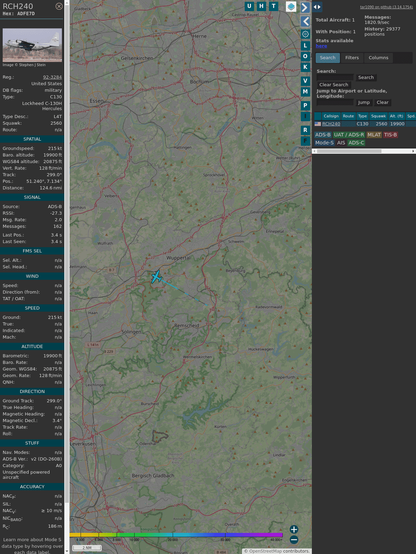Screen dimensions: 416x554
Task: Click the right-pointing chevron sidebar button
Action: click(305, 7)
